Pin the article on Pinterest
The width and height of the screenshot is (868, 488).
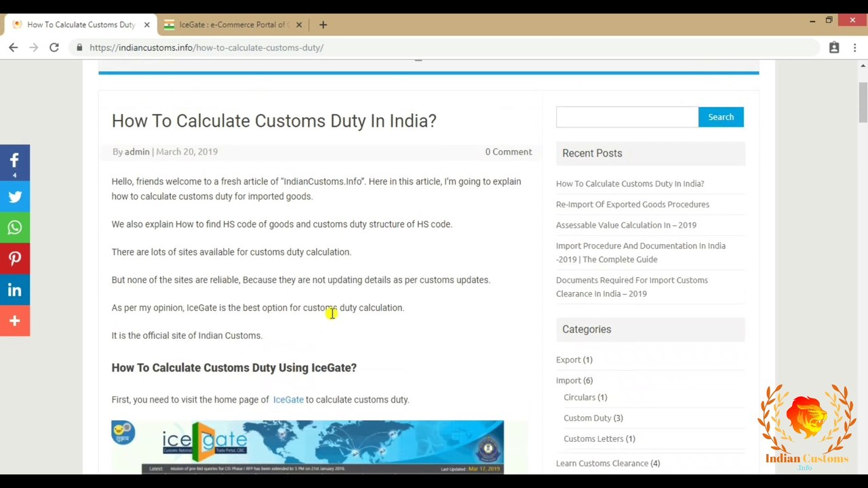(15, 259)
